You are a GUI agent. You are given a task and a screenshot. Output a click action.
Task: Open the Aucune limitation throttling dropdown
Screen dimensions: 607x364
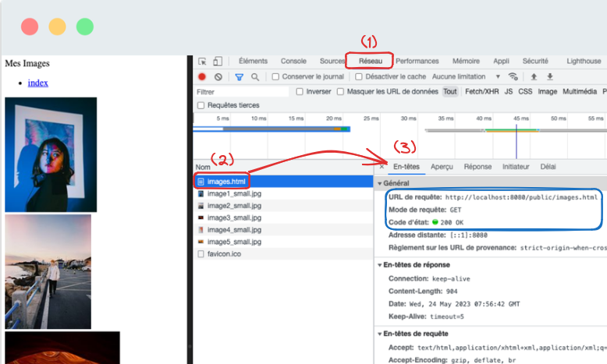466,77
